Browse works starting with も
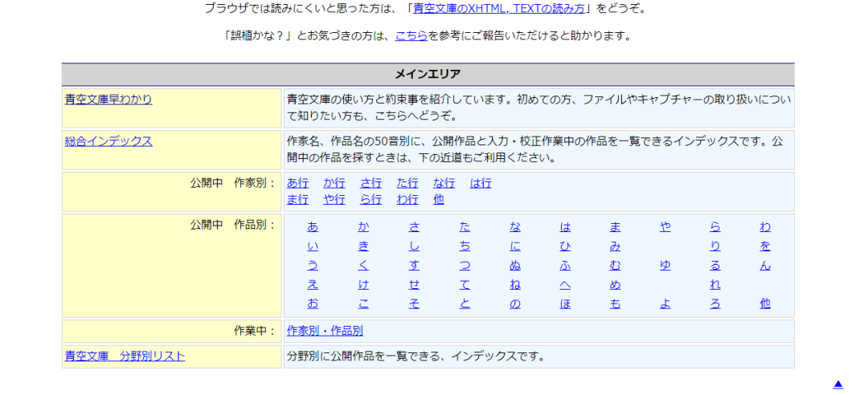The width and height of the screenshot is (868, 395). (x=615, y=303)
